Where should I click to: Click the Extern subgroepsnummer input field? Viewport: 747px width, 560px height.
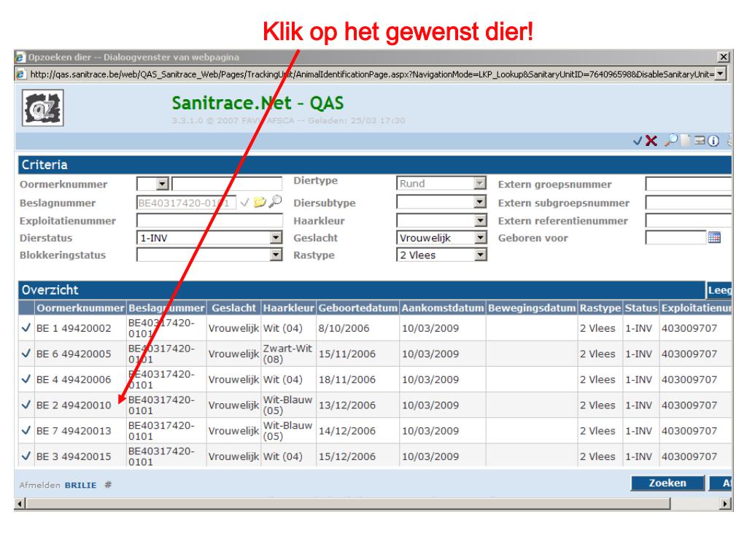[x=689, y=203]
